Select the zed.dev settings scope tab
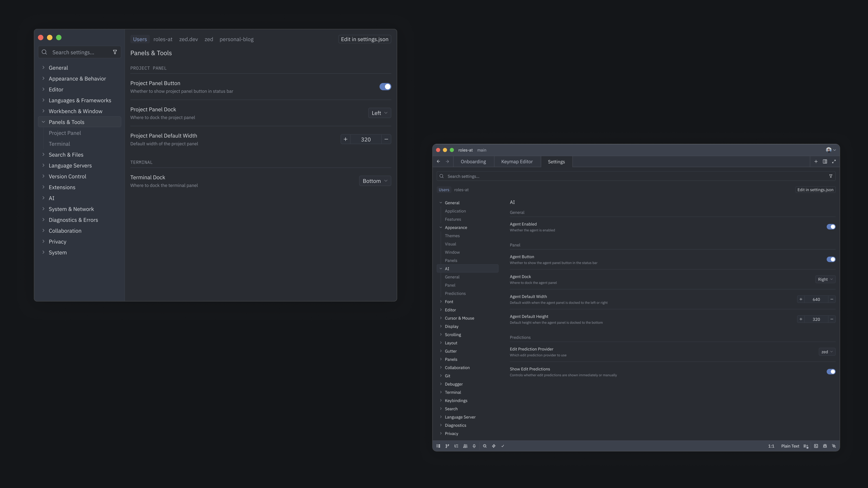 pyautogui.click(x=188, y=39)
